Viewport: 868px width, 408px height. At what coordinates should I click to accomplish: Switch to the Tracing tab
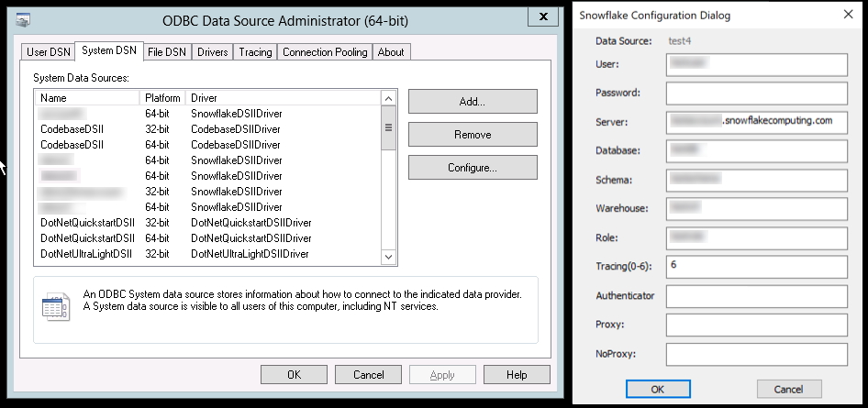point(255,52)
